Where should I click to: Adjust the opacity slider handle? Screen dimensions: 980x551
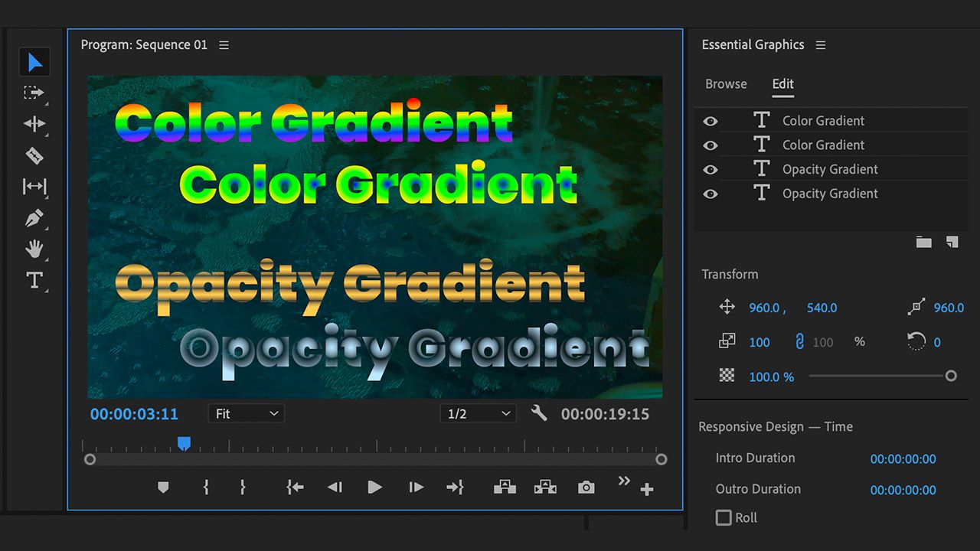tap(951, 376)
